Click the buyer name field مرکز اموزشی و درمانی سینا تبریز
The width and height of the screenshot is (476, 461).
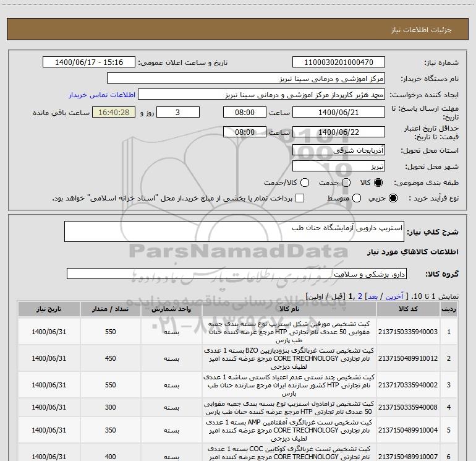coord(246,79)
